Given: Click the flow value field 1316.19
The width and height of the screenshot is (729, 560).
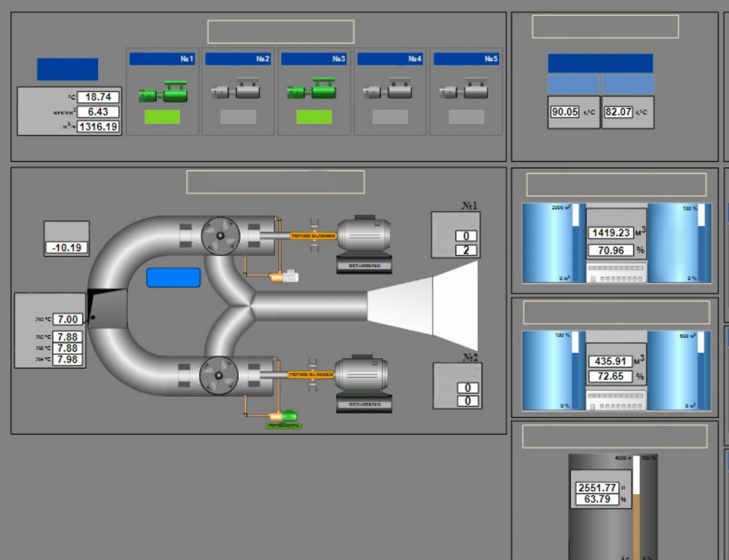Looking at the screenshot, I should pyautogui.click(x=98, y=127).
